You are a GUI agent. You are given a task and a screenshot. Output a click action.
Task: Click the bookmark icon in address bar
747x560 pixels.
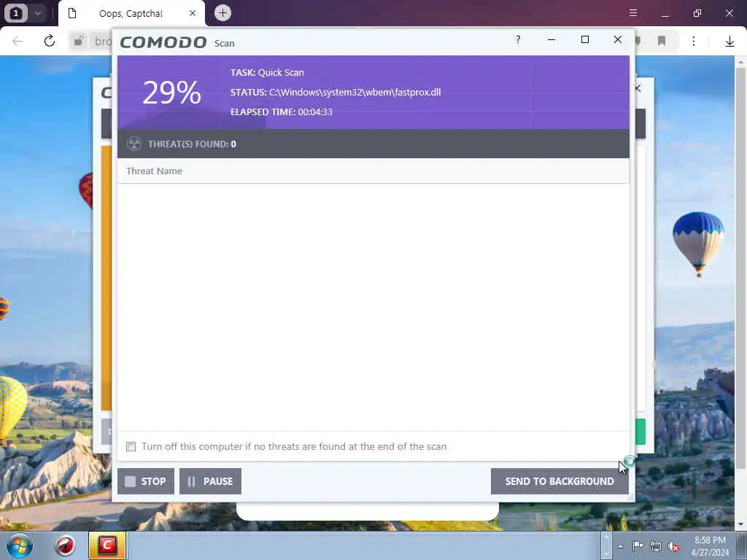[x=661, y=42]
